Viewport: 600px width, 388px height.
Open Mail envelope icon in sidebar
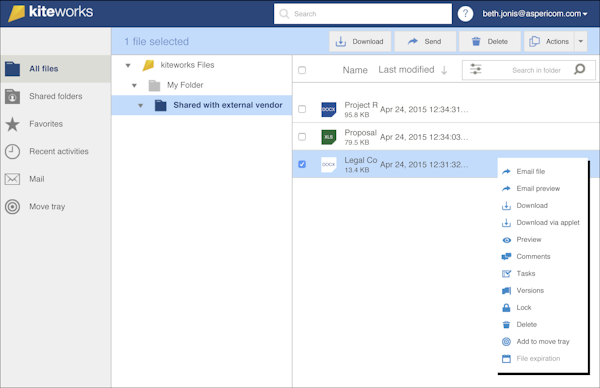pyautogui.click(x=12, y=179)
